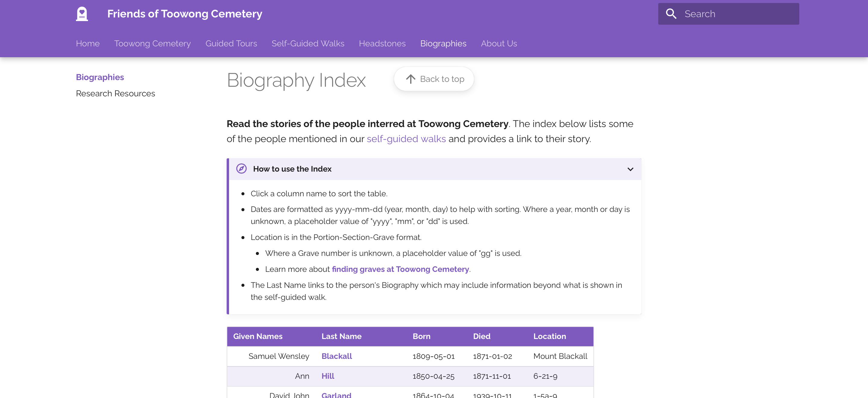Collapse the How to use the Index chevron
The height and width of the screenshot is (398, 868).
[x=630, y=169]
